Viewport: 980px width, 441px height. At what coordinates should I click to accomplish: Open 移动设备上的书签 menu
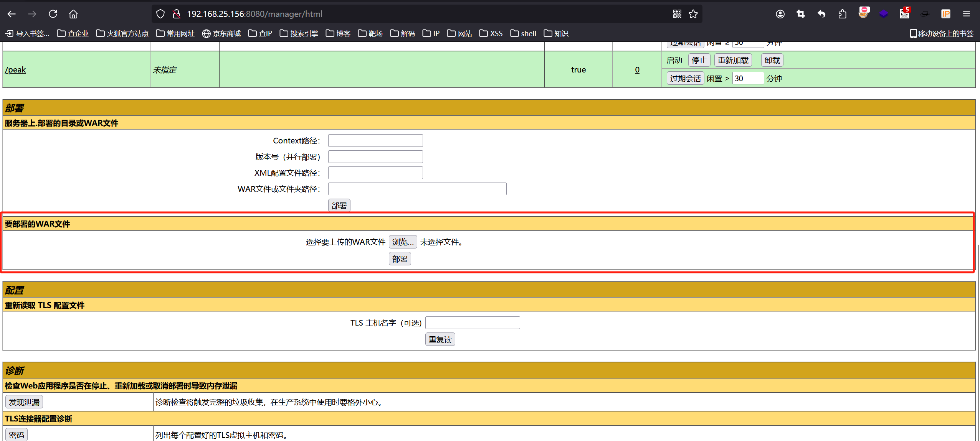[x=942, y=33]
